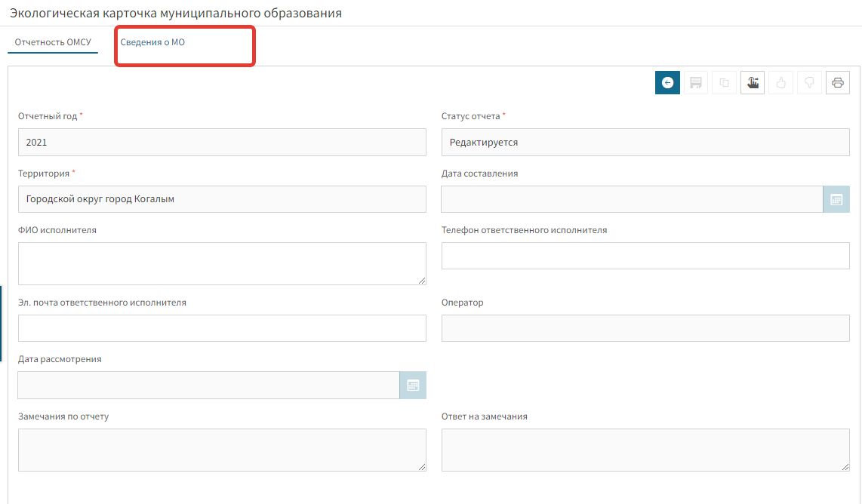Viewport: 862px width, 504px height.
Task: Click Эл. почта ответственного исполнителя field
Action: (x=222, y=329)
